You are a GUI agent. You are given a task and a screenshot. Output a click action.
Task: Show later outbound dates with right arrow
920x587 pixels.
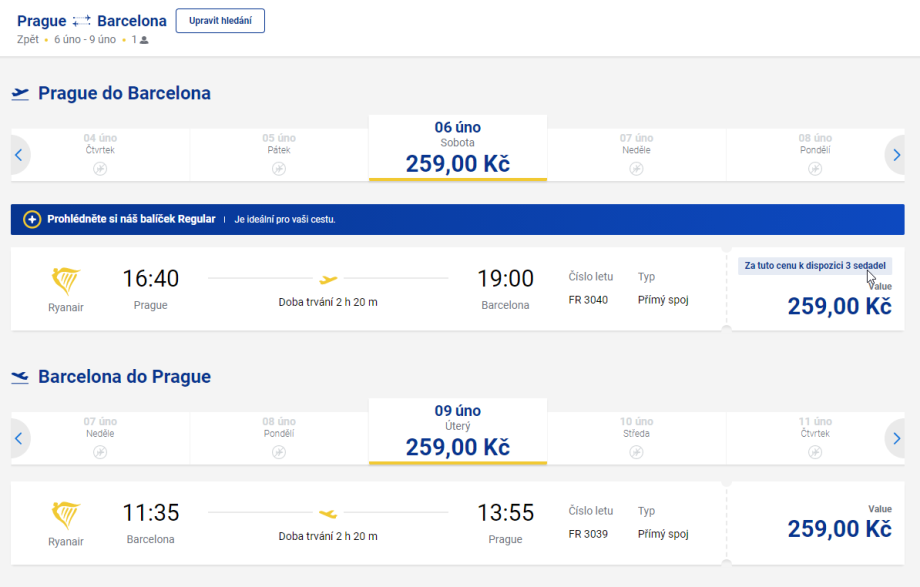pos(897,155)
